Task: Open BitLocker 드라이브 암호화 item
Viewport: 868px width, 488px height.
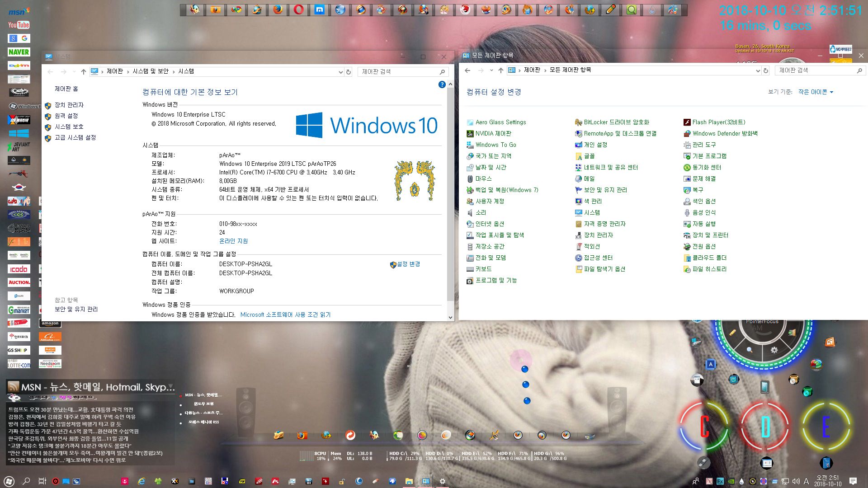Action: tap(612, 122)
